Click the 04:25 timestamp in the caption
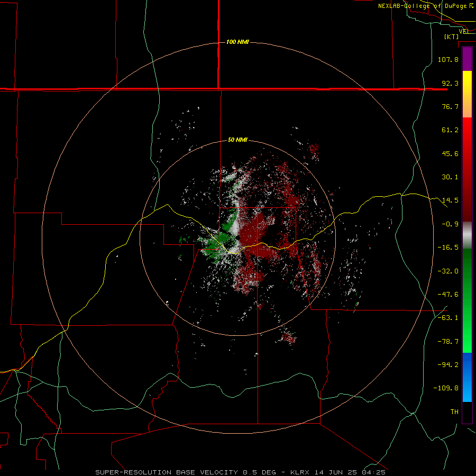This screenshot has height=476, width=476. click(373, 472)
